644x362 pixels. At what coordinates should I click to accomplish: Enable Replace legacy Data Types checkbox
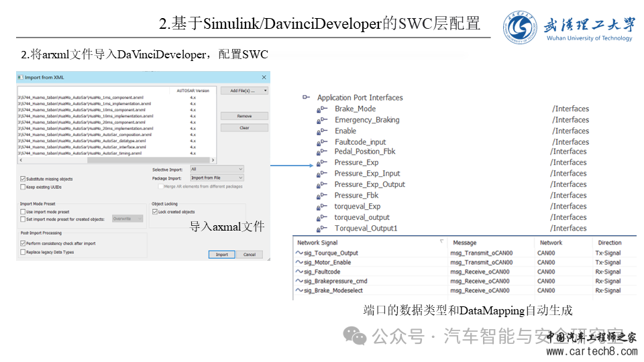[x=23, y=252]
